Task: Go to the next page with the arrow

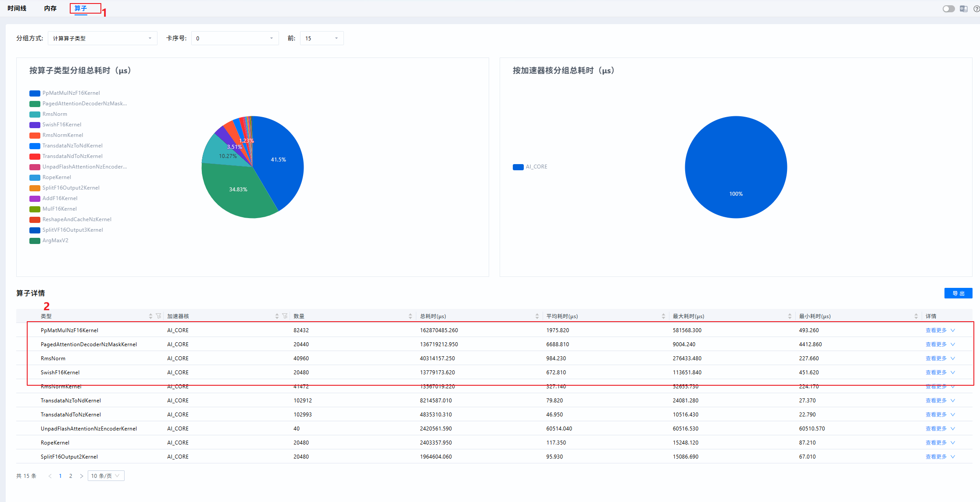Action: point(82,476)
